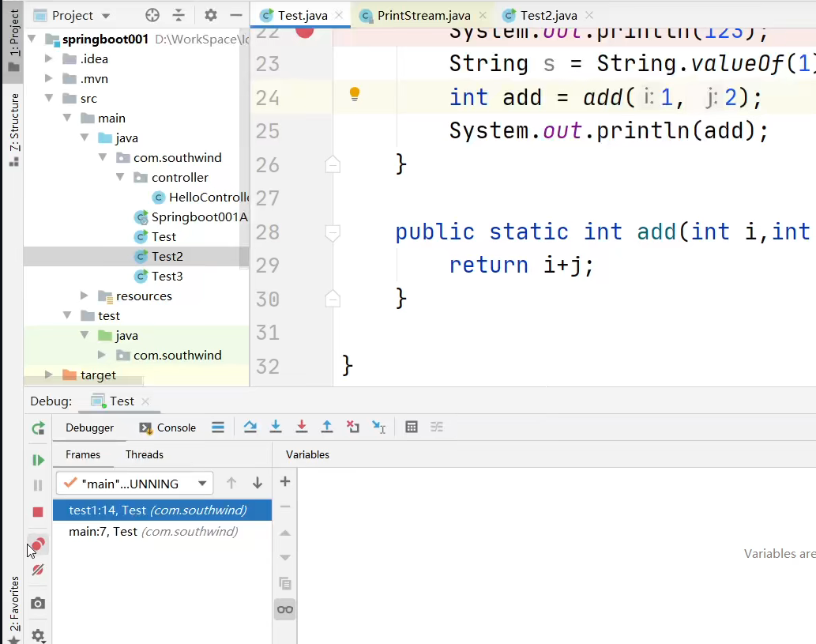Click the Drop Frame icon
Viewport: 816px width, 644px height.
click(x=353, y=427)
